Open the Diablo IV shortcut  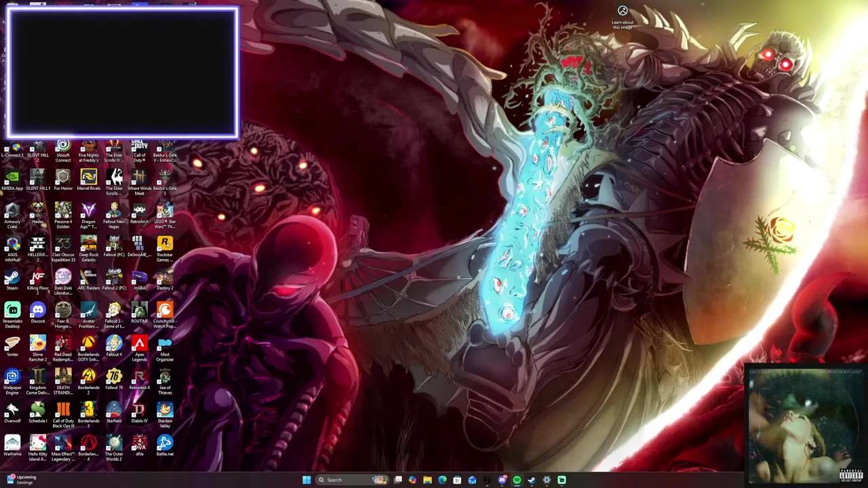139,413
